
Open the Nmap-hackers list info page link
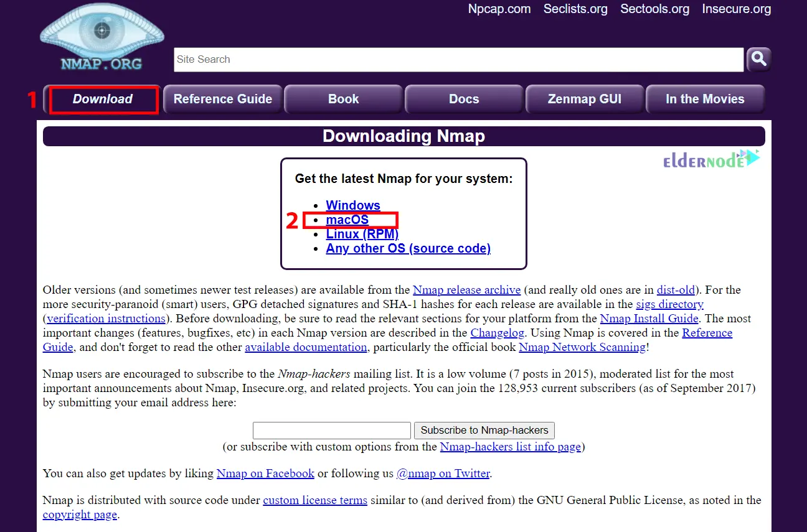511,447
